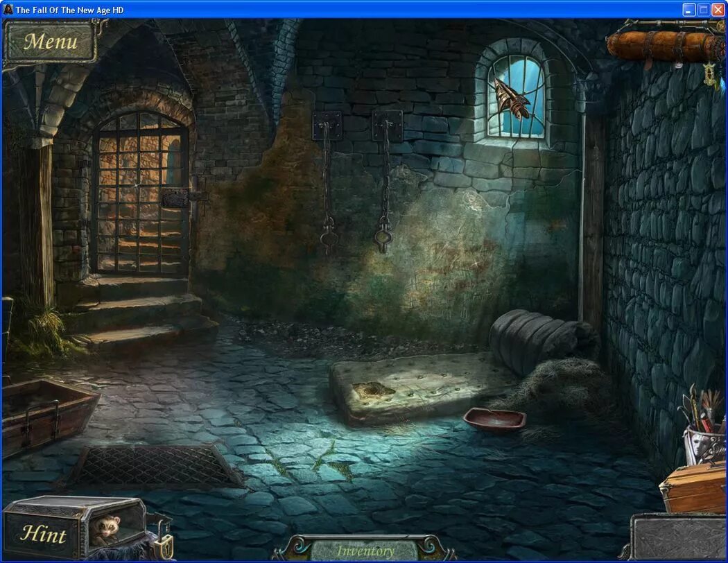Click the lock plate on the cell door
The image size is (728, 563).
click(175, 198)
